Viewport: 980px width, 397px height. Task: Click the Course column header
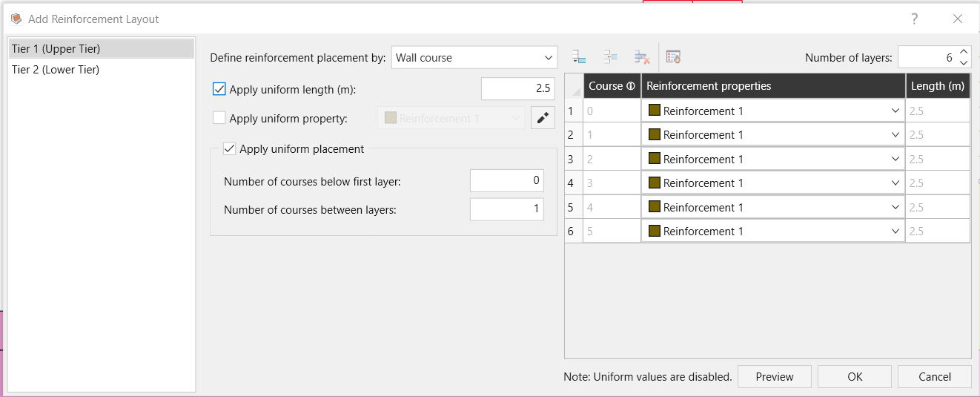[612, 86]
